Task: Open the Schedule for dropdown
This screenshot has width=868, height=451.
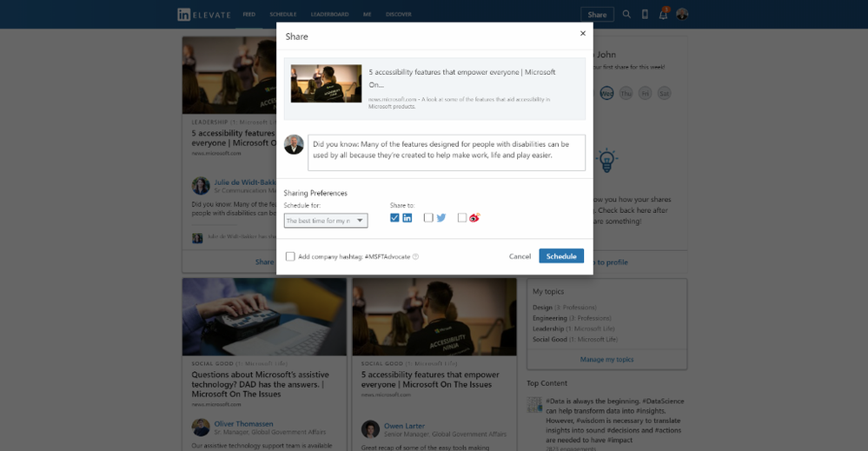Action: pos(326,221)
